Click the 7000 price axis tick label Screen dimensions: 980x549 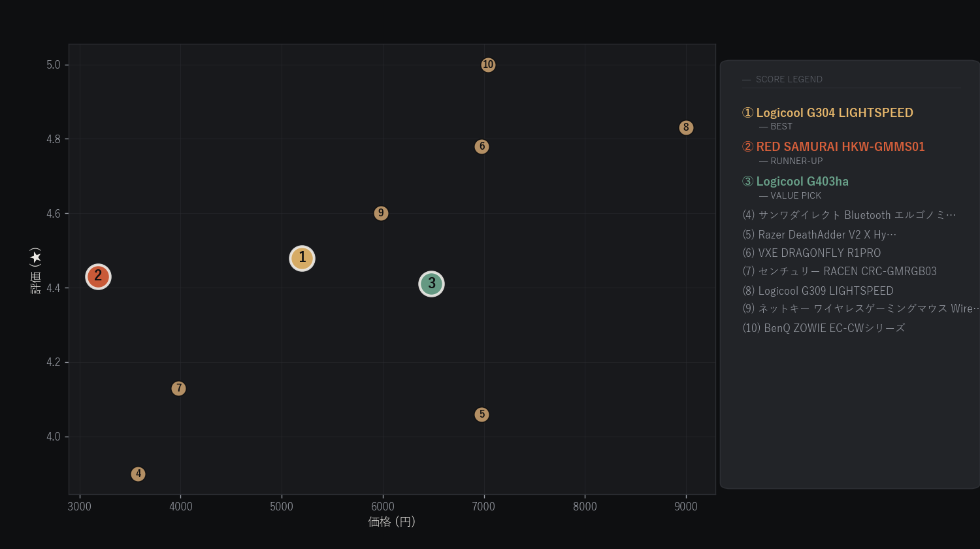[x=483, y=507]
